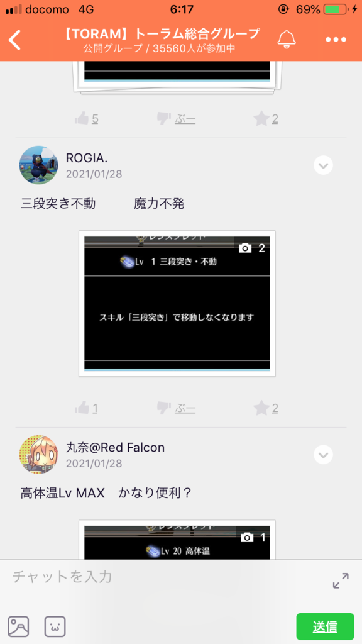Screen dimensions: 362x644
Task: Thumbs up the top post with 5 likes
Action: click(x=87, y=119)
